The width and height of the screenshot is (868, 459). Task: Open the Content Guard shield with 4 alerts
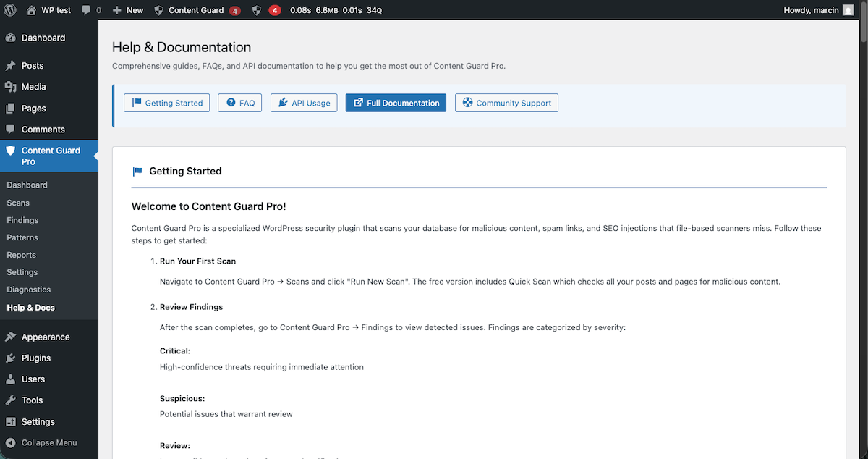coord(197,10)
